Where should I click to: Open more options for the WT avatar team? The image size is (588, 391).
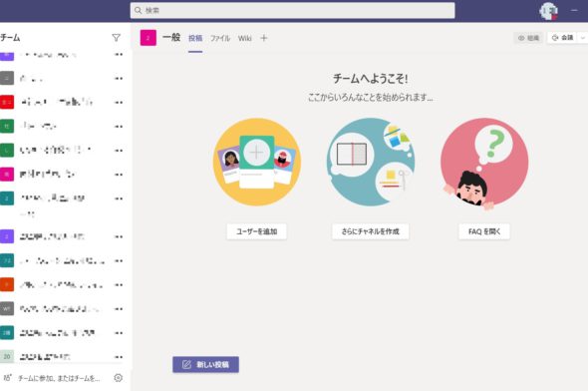119,309
